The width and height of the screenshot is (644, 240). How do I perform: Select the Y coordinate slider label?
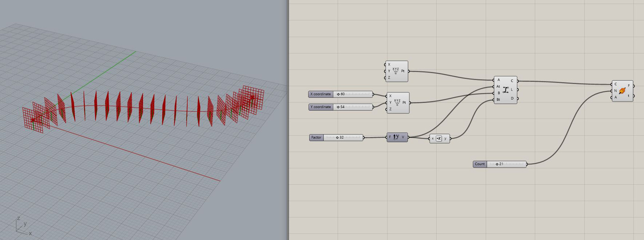click(321, 107)
